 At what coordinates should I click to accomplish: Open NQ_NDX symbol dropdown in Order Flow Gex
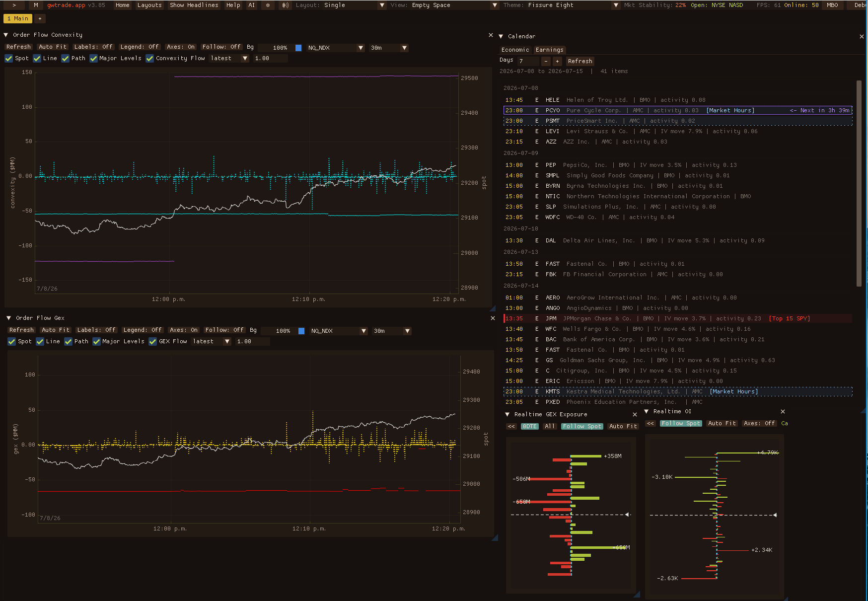click(339, 331)
